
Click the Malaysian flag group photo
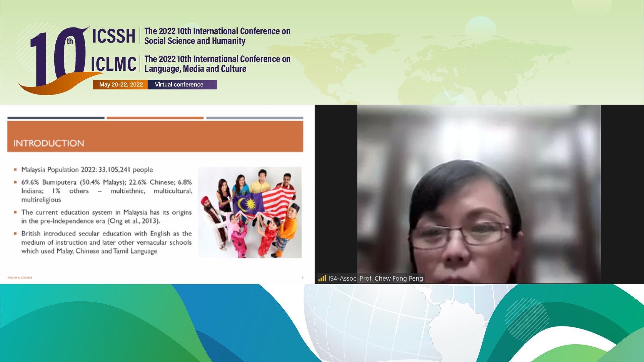pos(250,212)
